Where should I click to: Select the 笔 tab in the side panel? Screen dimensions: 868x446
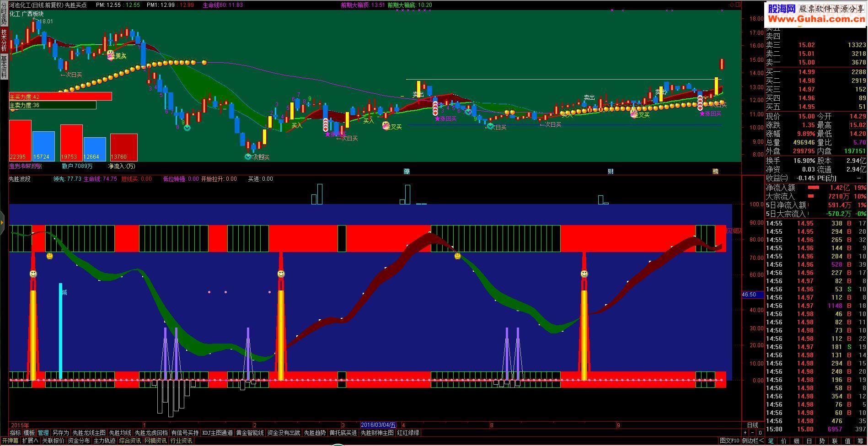pos(771,441)
